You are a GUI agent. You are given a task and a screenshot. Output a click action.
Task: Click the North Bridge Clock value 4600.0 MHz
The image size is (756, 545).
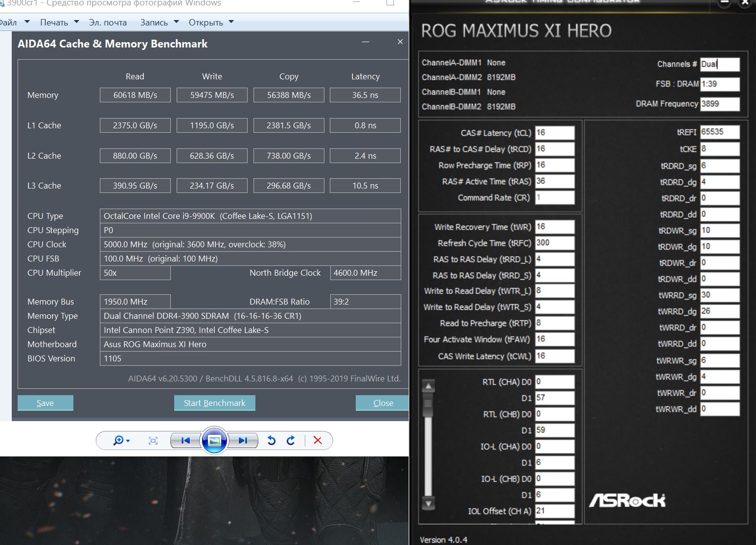(366, 273)
